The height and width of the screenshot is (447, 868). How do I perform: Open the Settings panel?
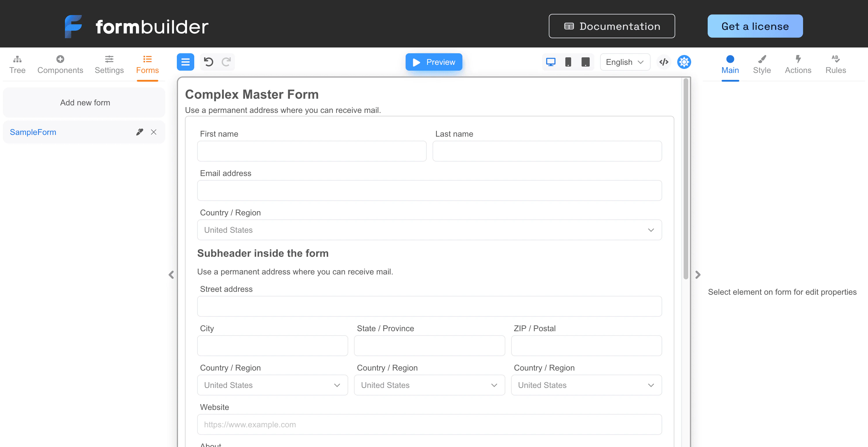(x=109, y=64)
